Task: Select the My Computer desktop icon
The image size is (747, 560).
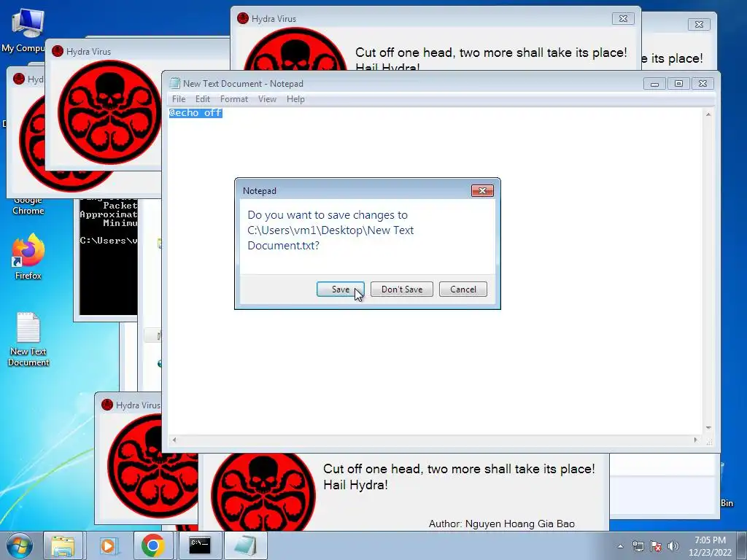Action: [24, 29]
